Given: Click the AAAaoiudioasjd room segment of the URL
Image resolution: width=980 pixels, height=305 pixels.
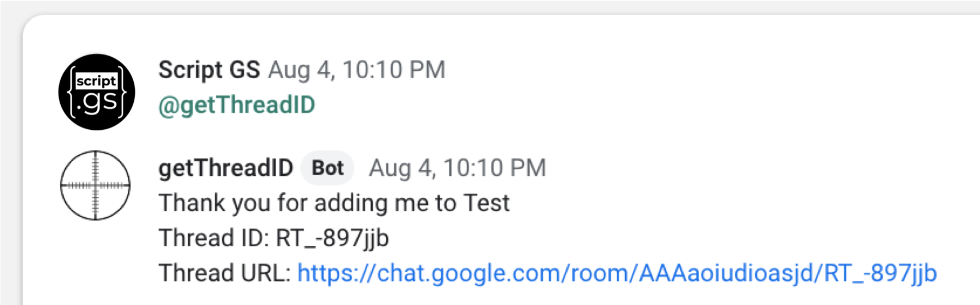Looking at the screenshot, I should point(726,274).
